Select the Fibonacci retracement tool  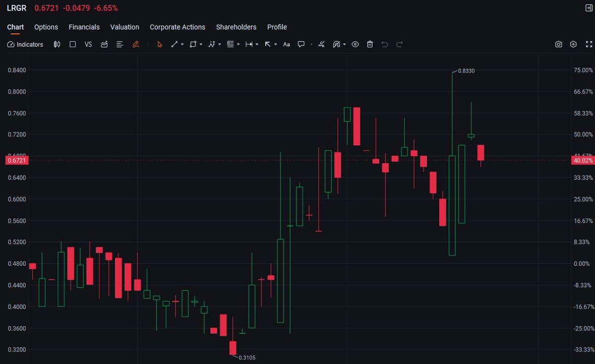click(230, 44)
